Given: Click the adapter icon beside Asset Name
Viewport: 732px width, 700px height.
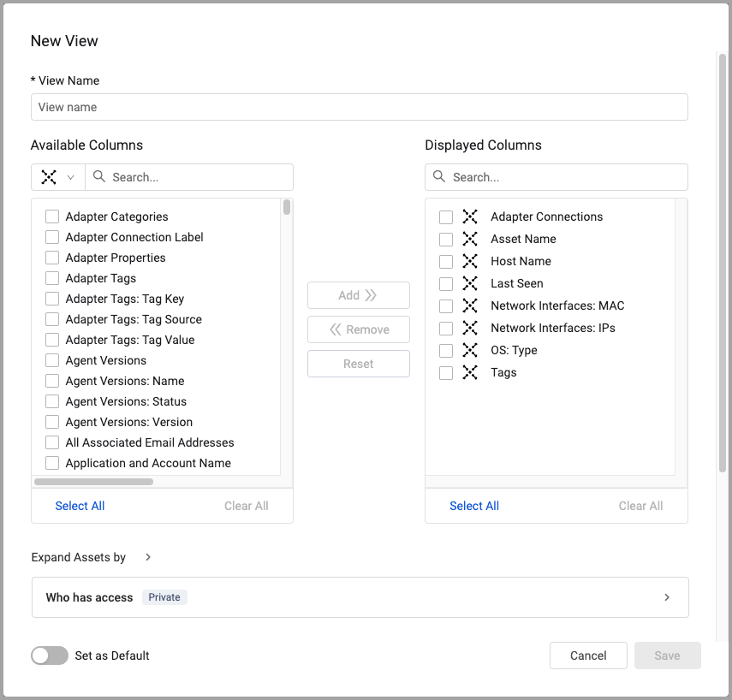Looking at the screenshot, I should click(x=470, y=239).
